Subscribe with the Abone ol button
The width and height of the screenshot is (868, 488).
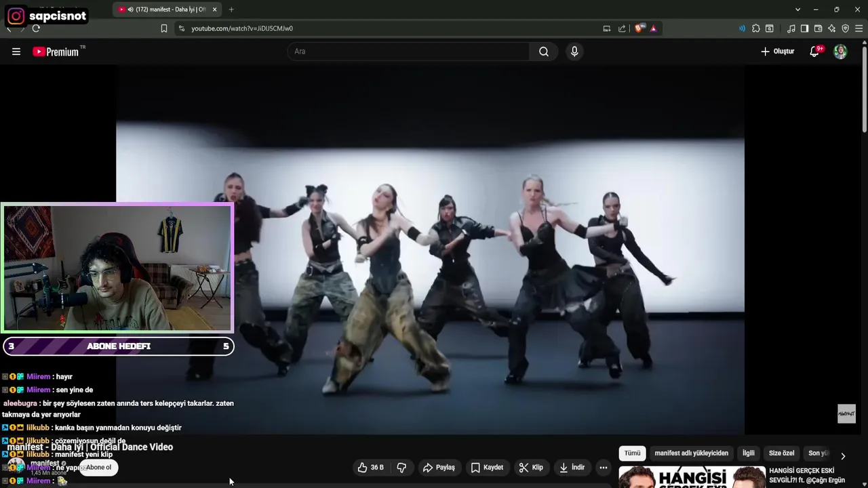[98, 468]
